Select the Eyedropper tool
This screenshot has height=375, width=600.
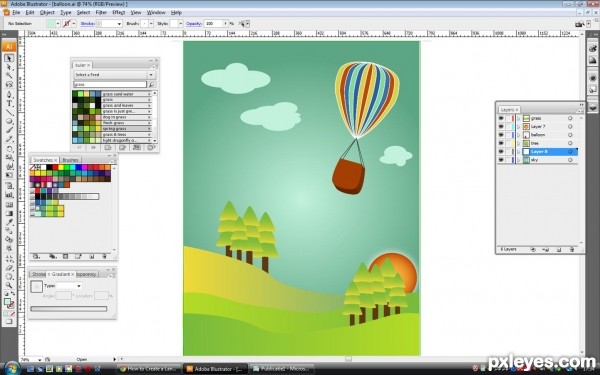(9, 222)
